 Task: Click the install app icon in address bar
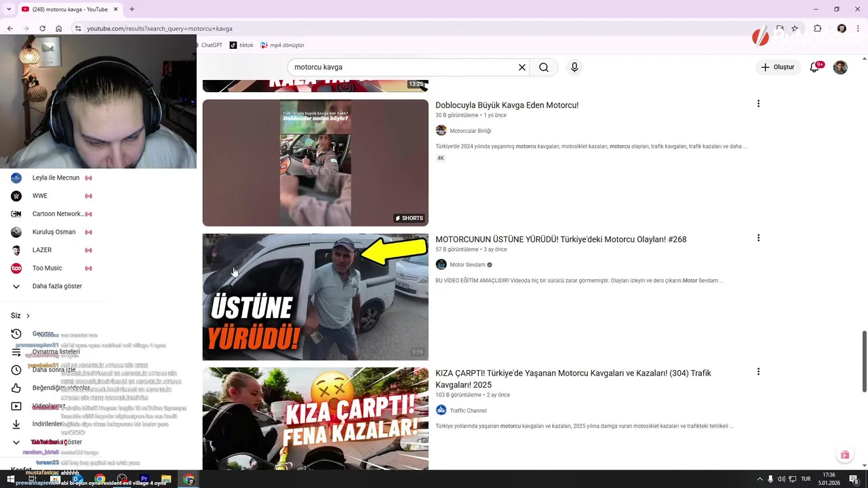(781, 28)
